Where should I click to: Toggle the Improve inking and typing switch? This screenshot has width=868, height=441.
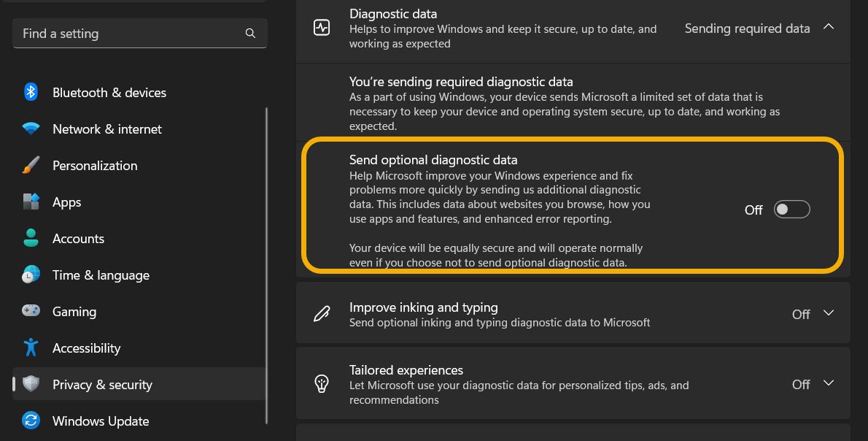click(829, 312)
